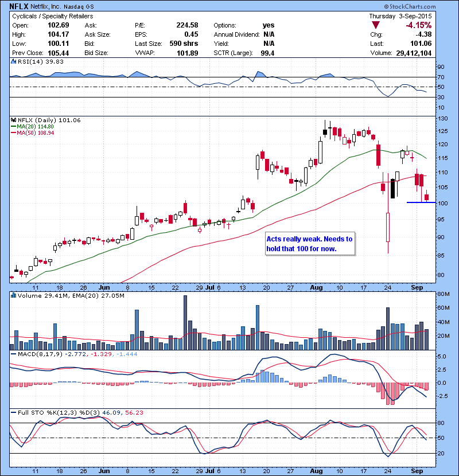This screenshot has width=459, height=476.
Task: Click the Volume 29.41M, EMA(20) 27.05M label
Action: (x=71, y=295)
